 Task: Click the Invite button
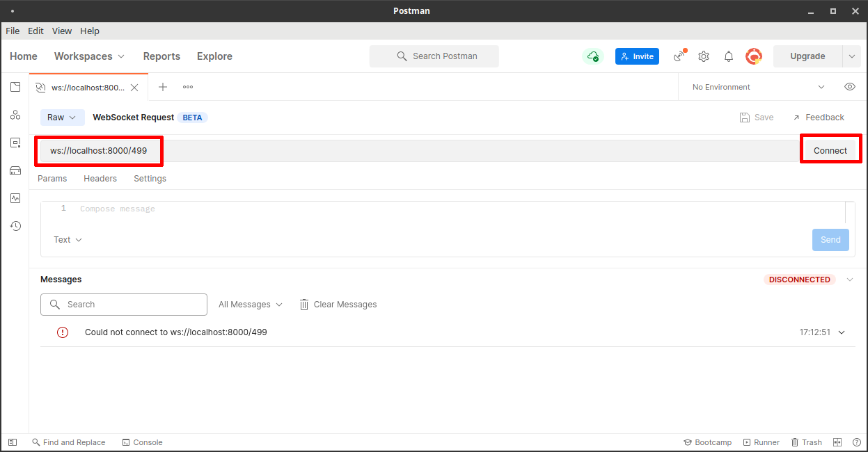tap(637, 56)
